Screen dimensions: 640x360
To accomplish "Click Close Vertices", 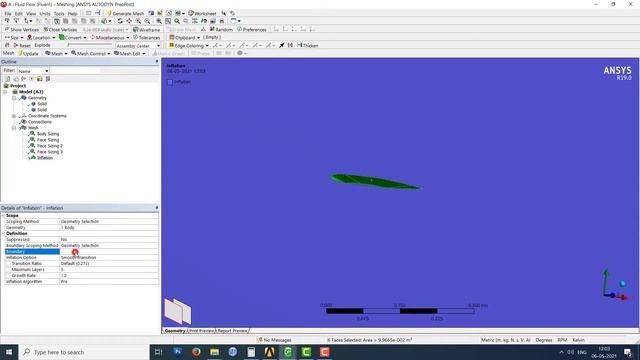I will [60, 29].
